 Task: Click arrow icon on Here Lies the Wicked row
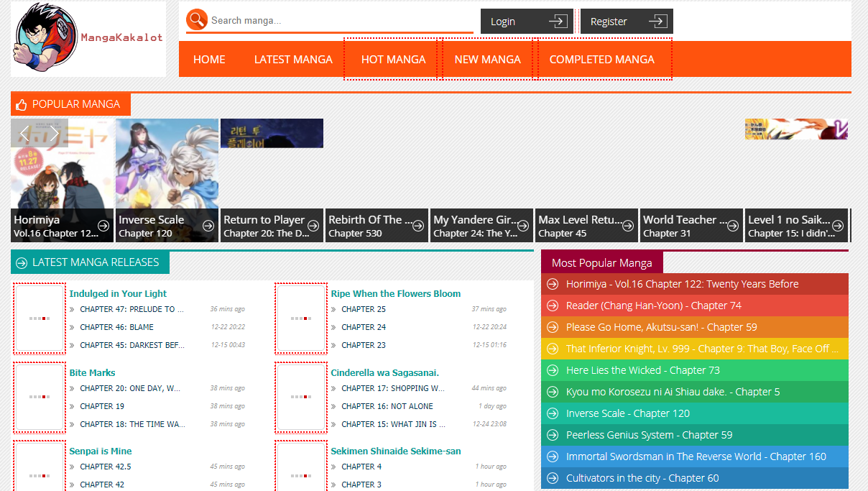(553, 370)
